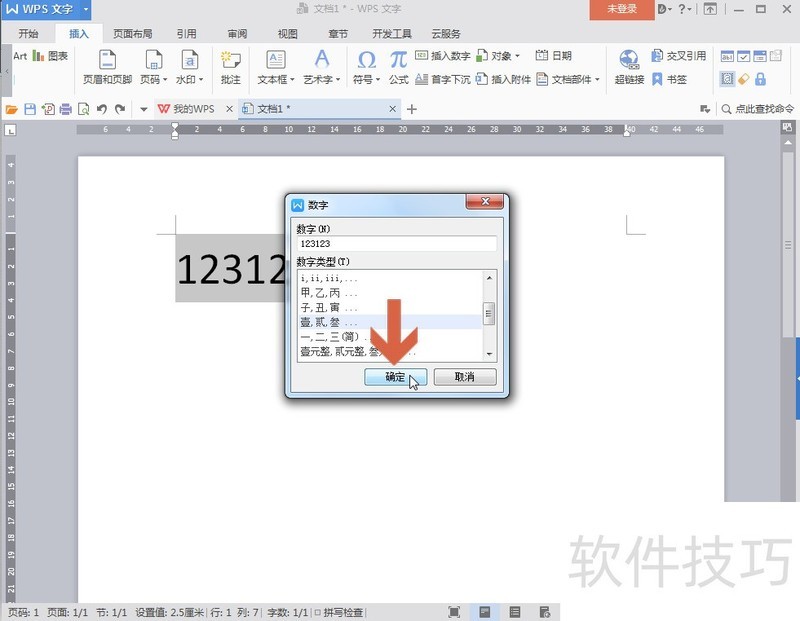Click the Watermark (水印) icon
The width and height of the screenshot is (800, 621).
point(189,60)
